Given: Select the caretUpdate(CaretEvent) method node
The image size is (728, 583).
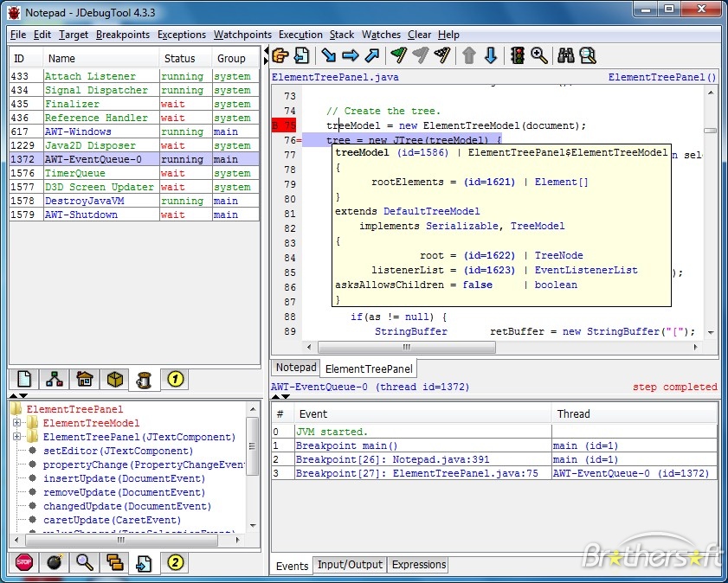Looking at the screenshot, I should (112, 520).
